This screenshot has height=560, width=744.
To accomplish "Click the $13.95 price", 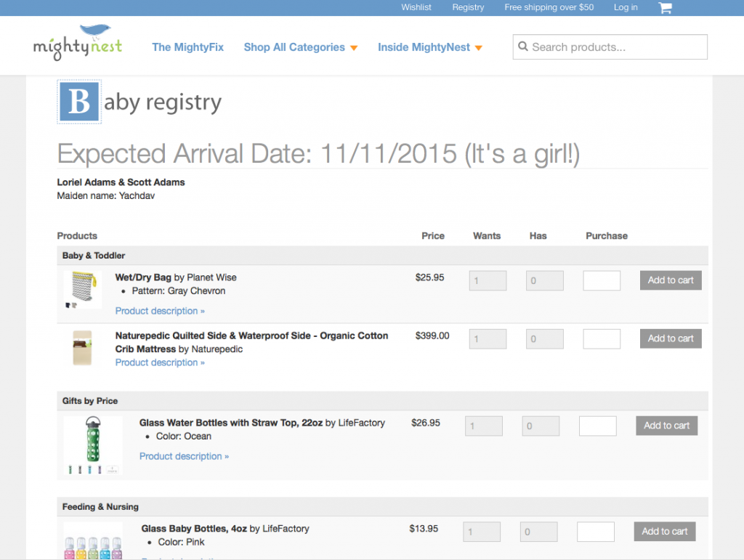I will point(424,528).
